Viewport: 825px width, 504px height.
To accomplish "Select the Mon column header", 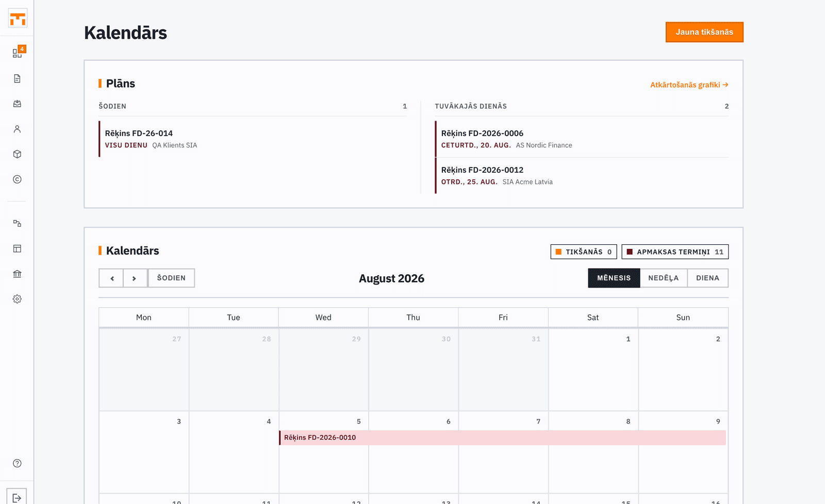I will (x=144, y=317).
